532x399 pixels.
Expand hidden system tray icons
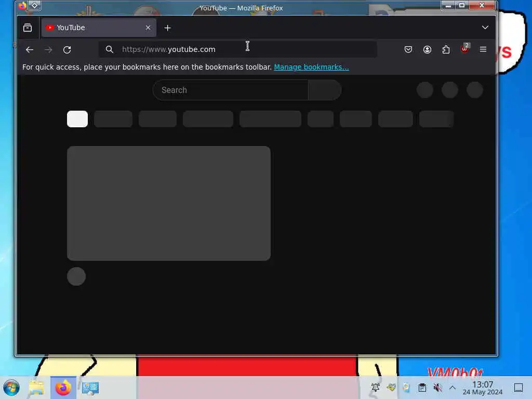[453, 388]
